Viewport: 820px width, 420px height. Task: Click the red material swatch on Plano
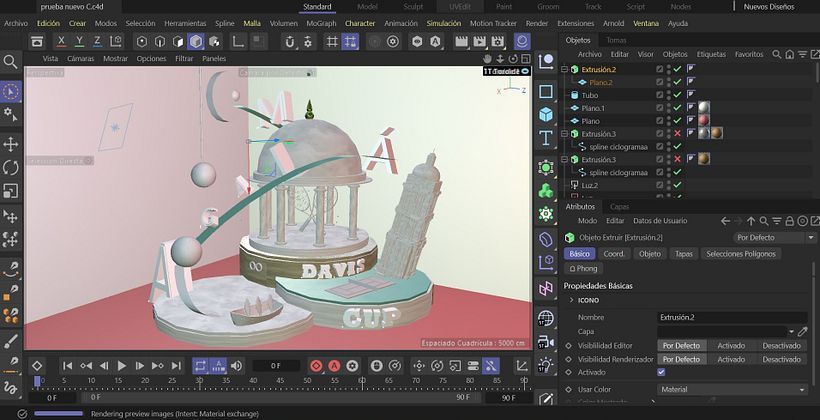[703, 121]
